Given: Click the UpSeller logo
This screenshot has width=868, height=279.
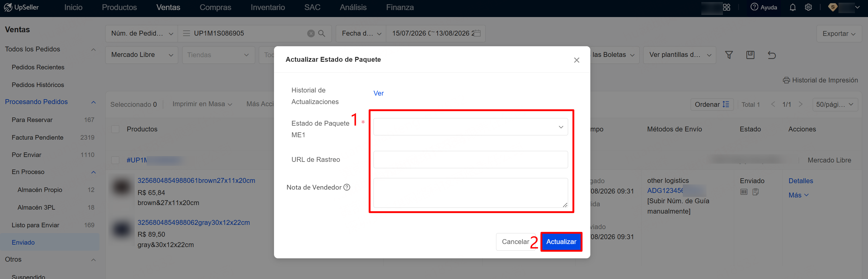Looking at the screenshot, I should click(21, 7).
